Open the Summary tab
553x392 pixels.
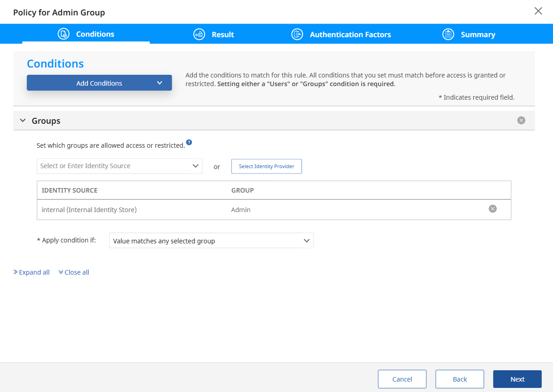pyautogui.click(x=478, y=34)
